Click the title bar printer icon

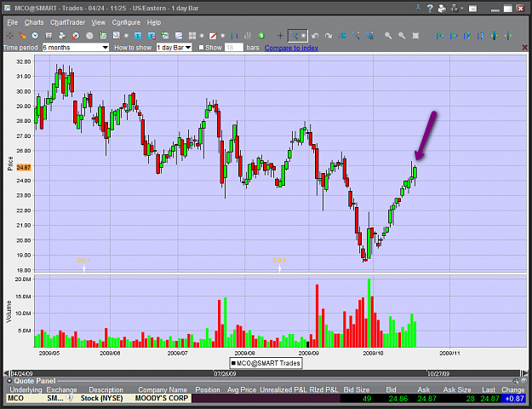tap(442, 9)
